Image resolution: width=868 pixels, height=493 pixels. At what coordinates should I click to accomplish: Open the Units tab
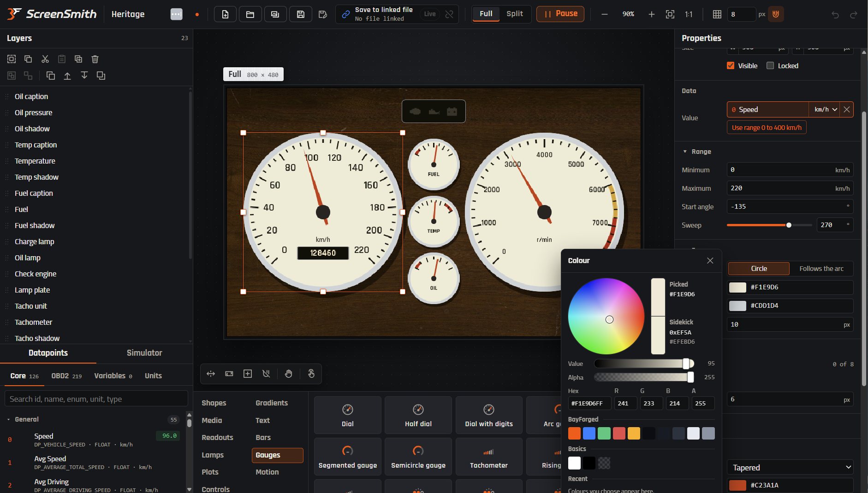pos(153,376)
